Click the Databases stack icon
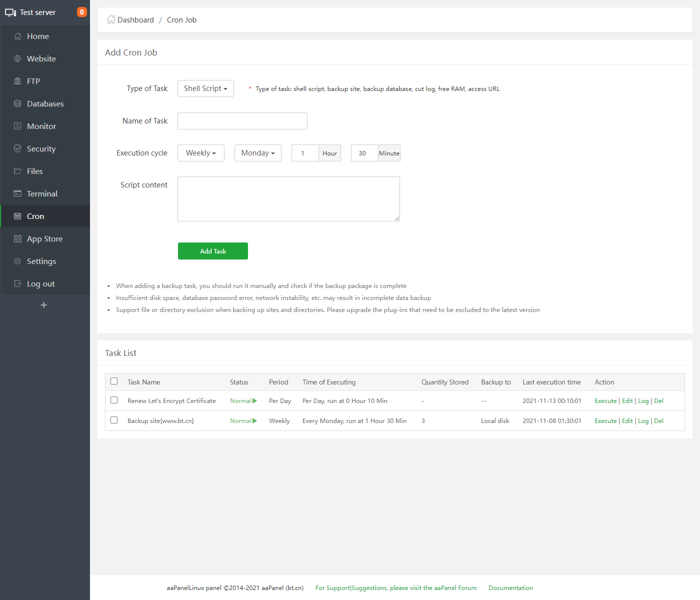 17,104
